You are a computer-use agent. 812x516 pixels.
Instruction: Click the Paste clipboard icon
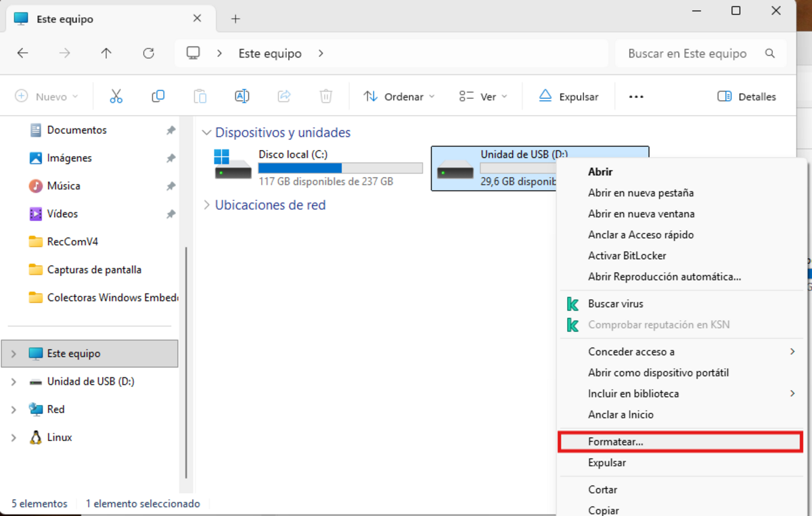coord(200,97)
